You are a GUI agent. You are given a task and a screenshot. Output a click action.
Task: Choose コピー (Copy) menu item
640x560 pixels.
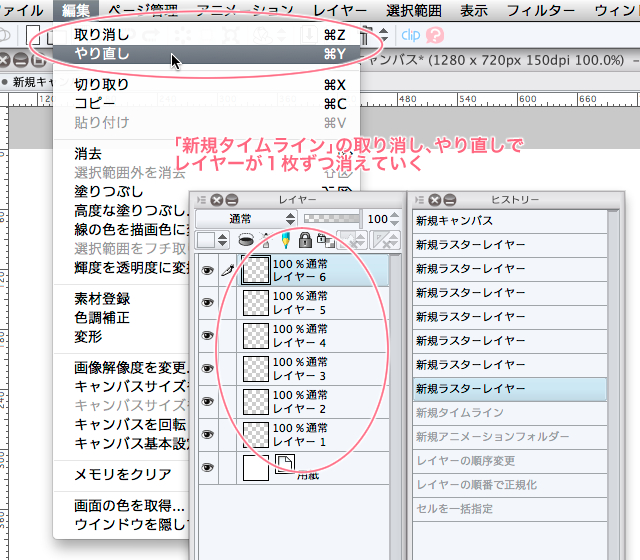tap(207, 103)
